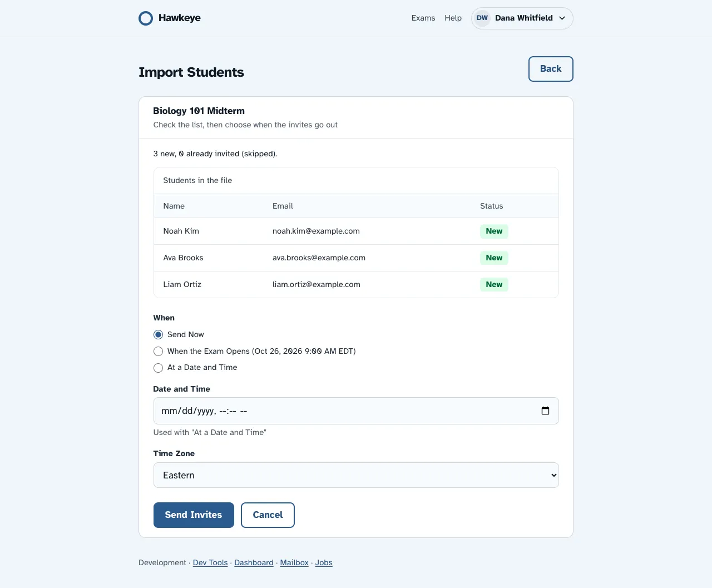Click the DW avatar badge

pyautogui.click(x=482, y=18)
